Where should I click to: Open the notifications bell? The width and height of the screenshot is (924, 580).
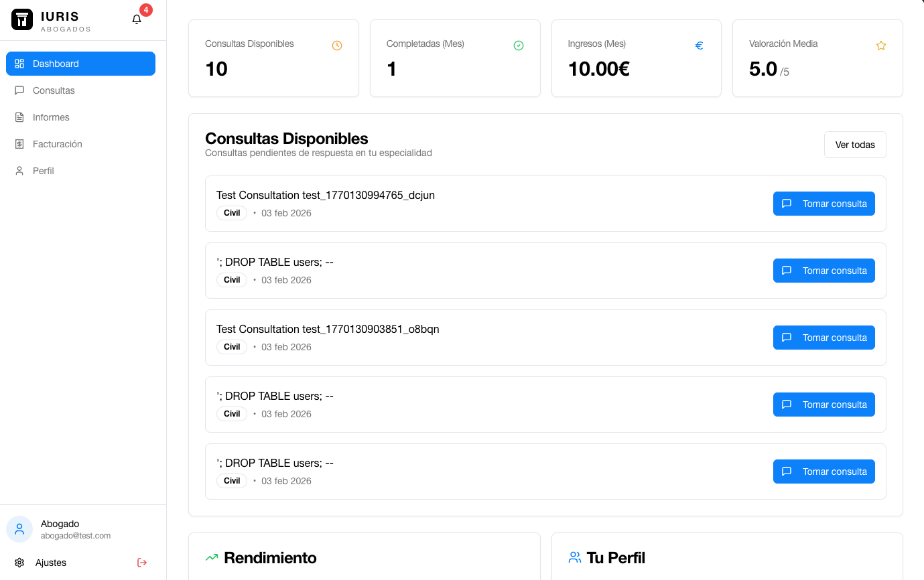137,19
